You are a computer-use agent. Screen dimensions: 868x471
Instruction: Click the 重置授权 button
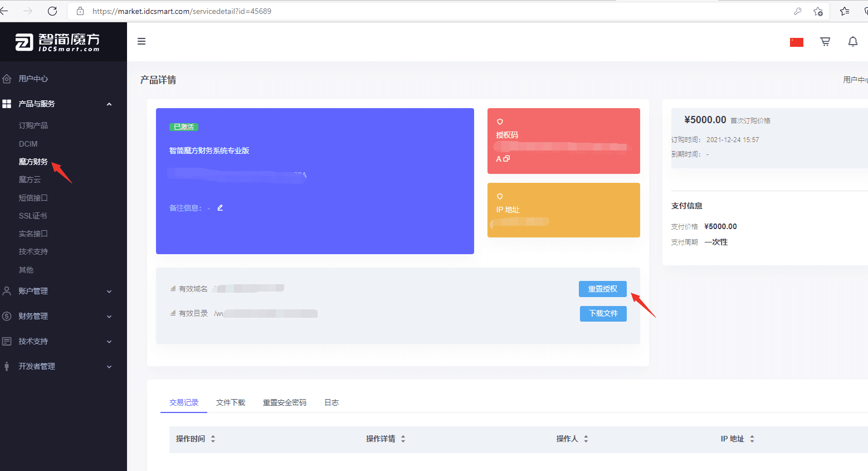603,289
